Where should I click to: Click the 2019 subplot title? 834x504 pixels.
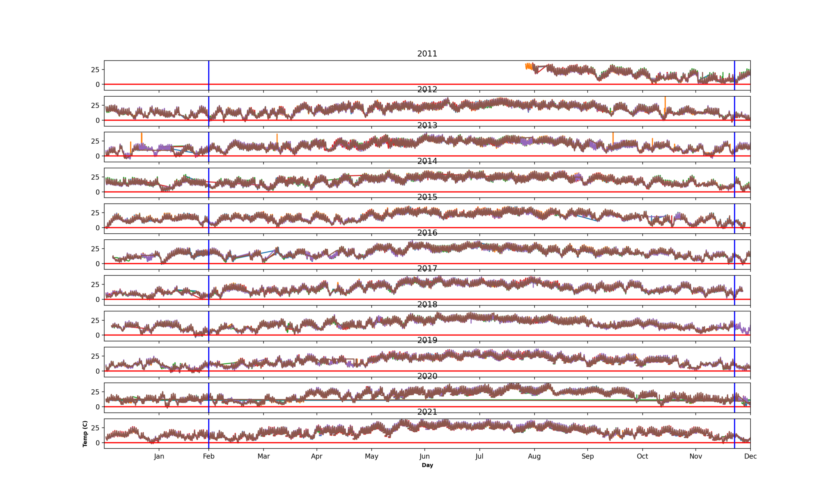tap(427, 340)
